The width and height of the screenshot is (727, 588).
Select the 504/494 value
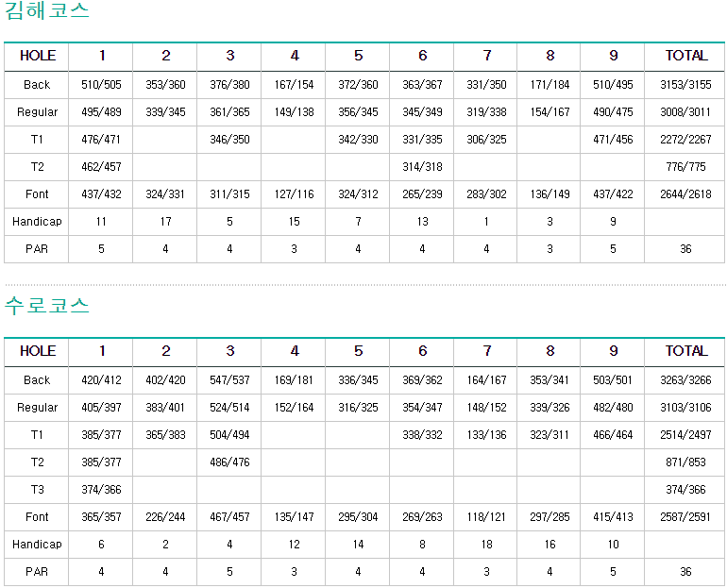click(x=229, y=435)
